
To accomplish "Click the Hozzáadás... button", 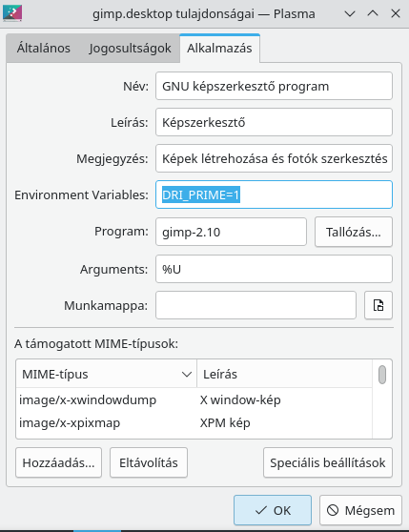I will pos(59,462).
